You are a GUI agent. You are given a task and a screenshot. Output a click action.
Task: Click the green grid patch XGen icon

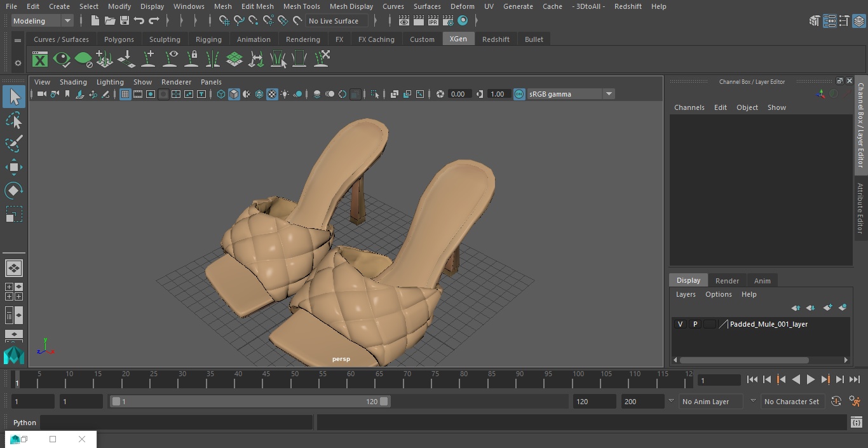(234, 60)
